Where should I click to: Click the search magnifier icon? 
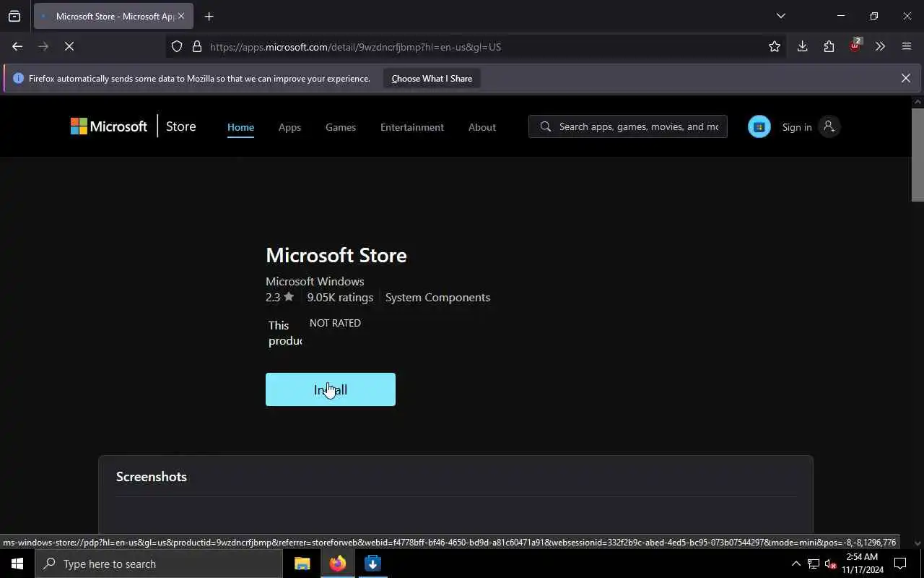[545, 126]
